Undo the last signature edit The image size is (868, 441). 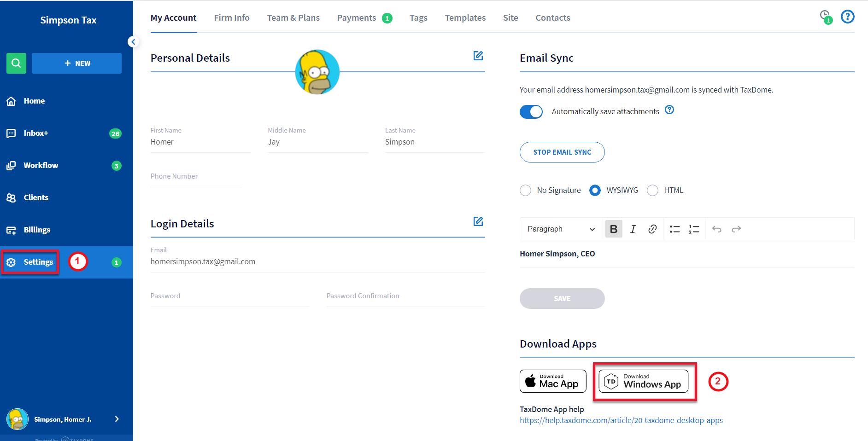tap(716, 229)
